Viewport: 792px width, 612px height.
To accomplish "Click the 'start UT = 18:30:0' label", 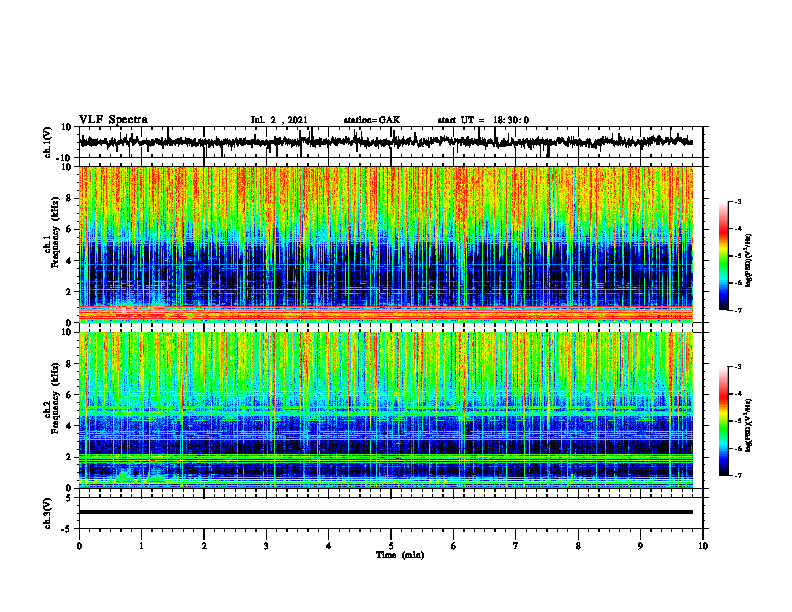I will tap(483, 120).
